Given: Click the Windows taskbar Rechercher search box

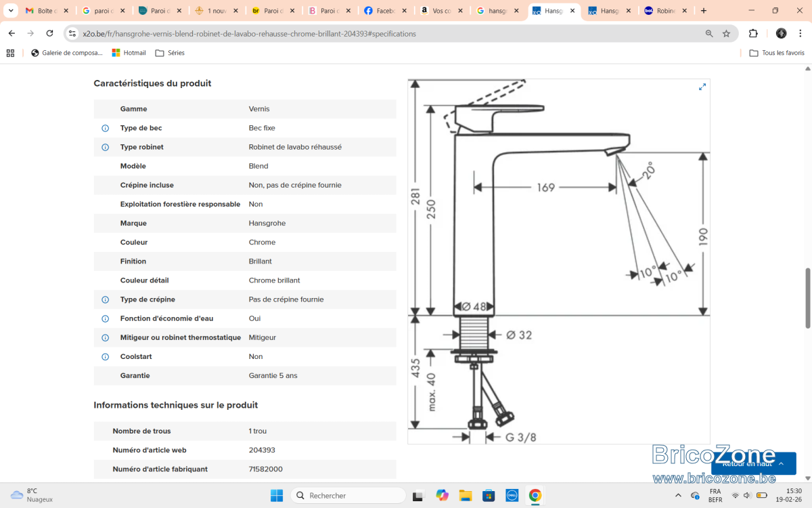Looking at the screenshot, I should (348, 495).
